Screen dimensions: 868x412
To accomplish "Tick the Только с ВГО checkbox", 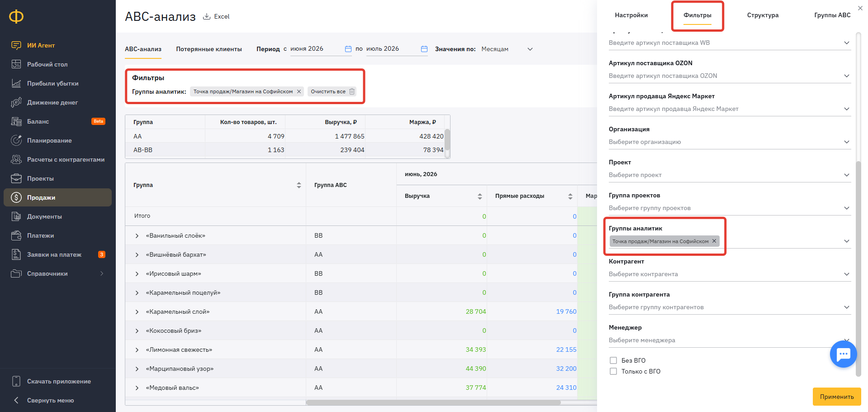I will [613, 371].
